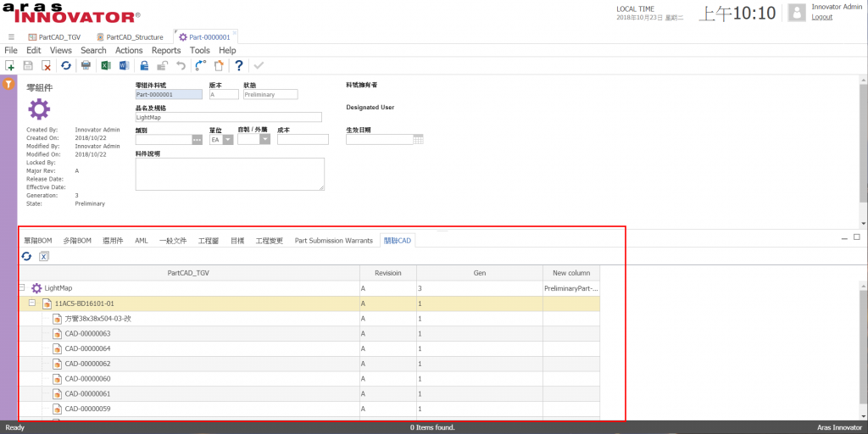
Task: Click the Print icon
Action: (x=86, y=66)
